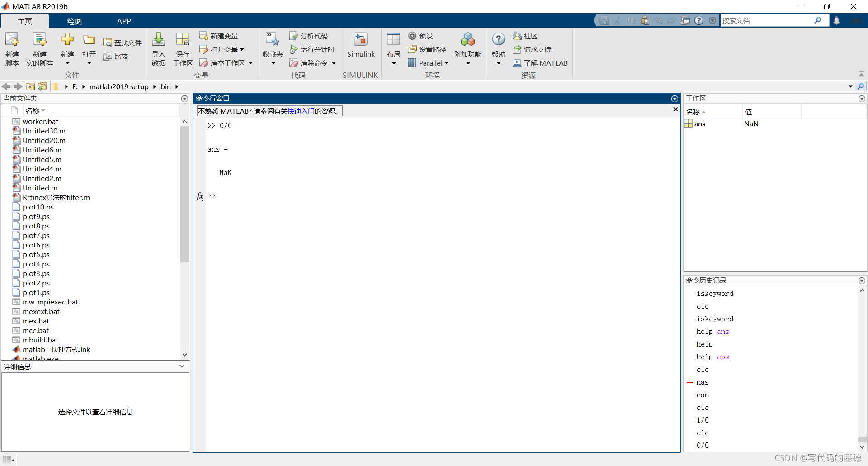This screenshot has height=466, width=868.
Task: Click the 打开 folder icon
Action: click(89, 40)
